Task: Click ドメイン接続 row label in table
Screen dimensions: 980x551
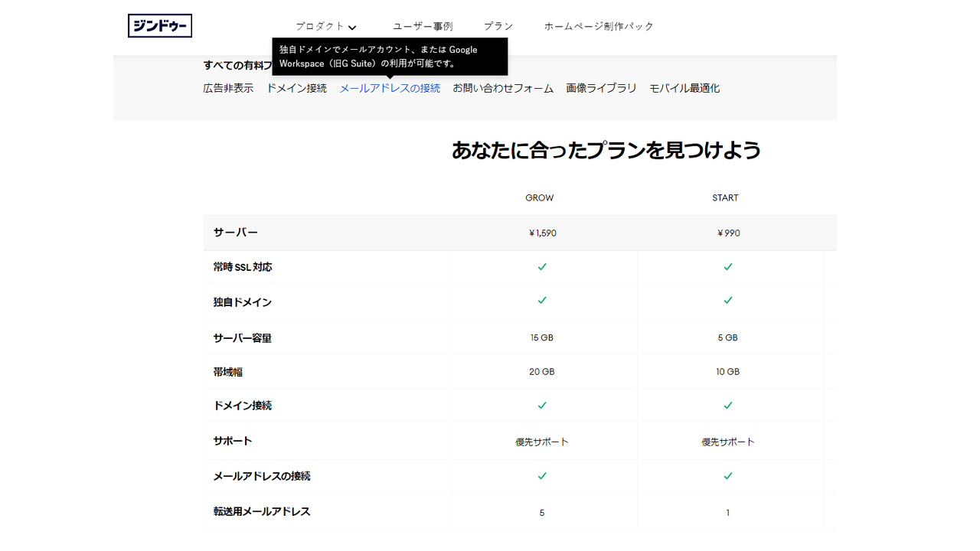Action: [x=242, y=406]
